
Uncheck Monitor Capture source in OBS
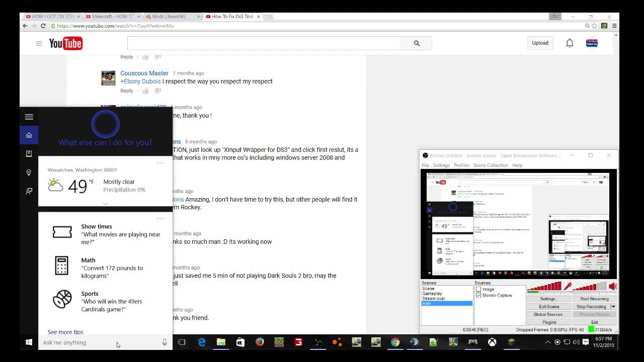478,295
